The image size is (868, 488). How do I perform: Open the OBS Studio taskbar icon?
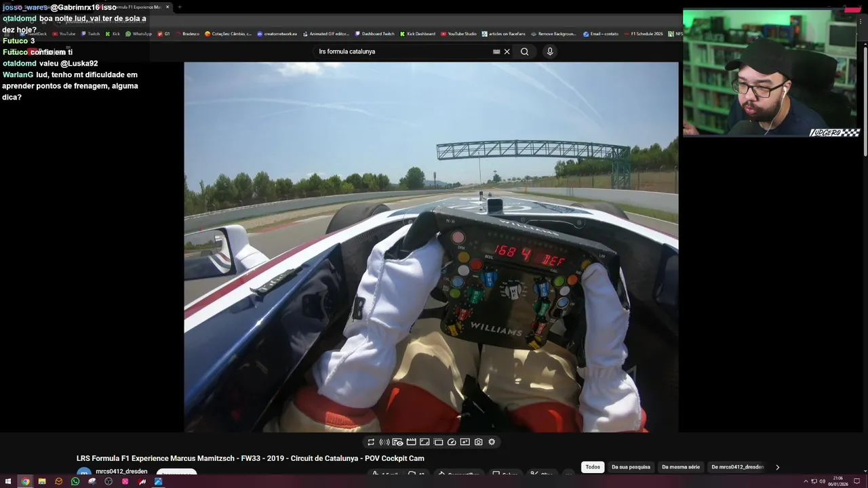coord(108,481)
